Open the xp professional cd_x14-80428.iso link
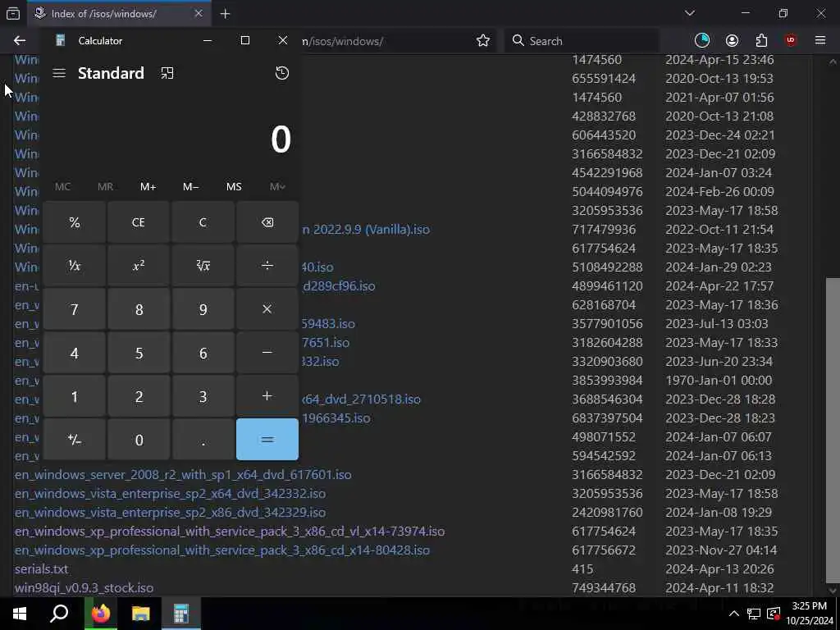 pyautogui.click(x=221, y=550)
